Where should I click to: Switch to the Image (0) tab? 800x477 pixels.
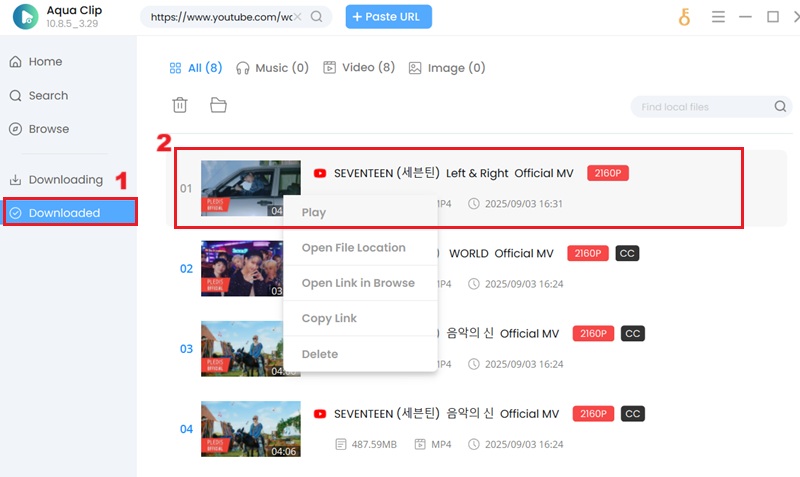click(446, 68)
